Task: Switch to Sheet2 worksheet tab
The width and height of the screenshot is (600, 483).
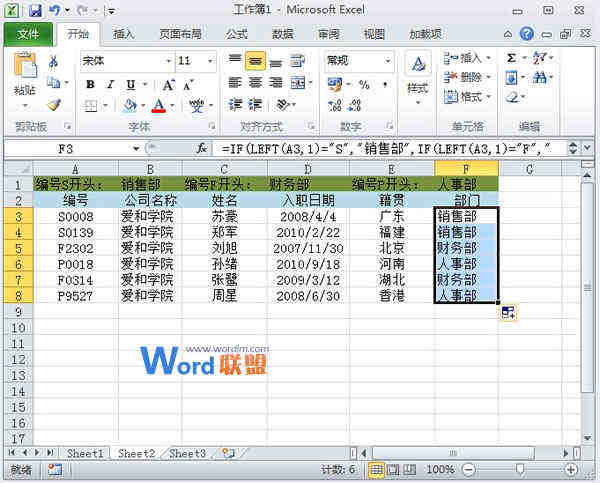Action: tap(136, 454)
